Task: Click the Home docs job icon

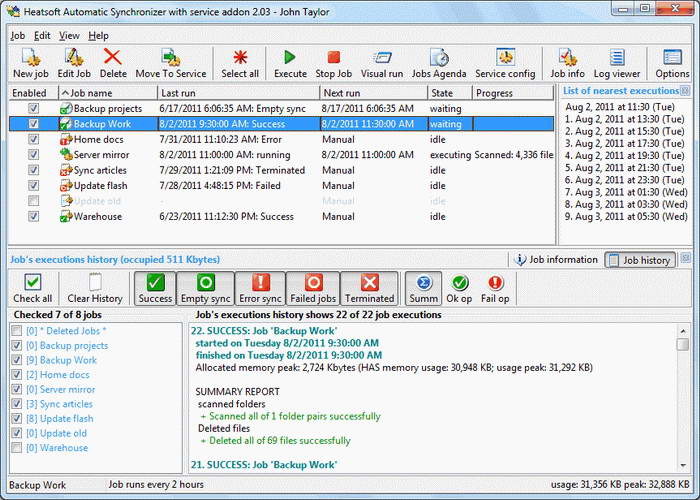Action: coord(66,139)
